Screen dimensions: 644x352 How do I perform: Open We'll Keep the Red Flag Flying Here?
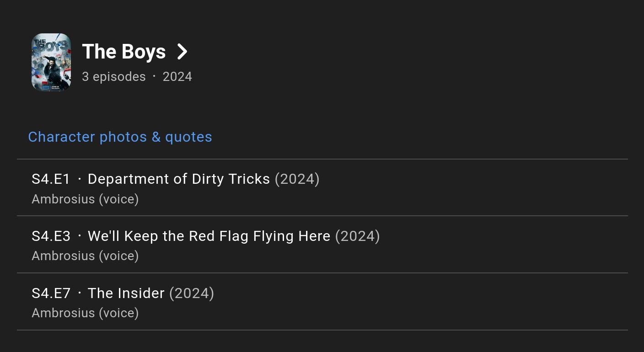[209, 236]
